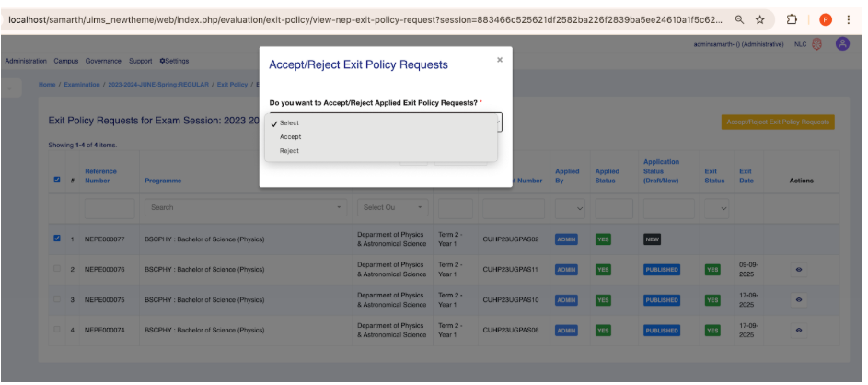View details for request NEPE000075 eye icon
Image resolution: width=868 pixels, height=385 pixels.
pyautogui.click(x=799, y=299)
